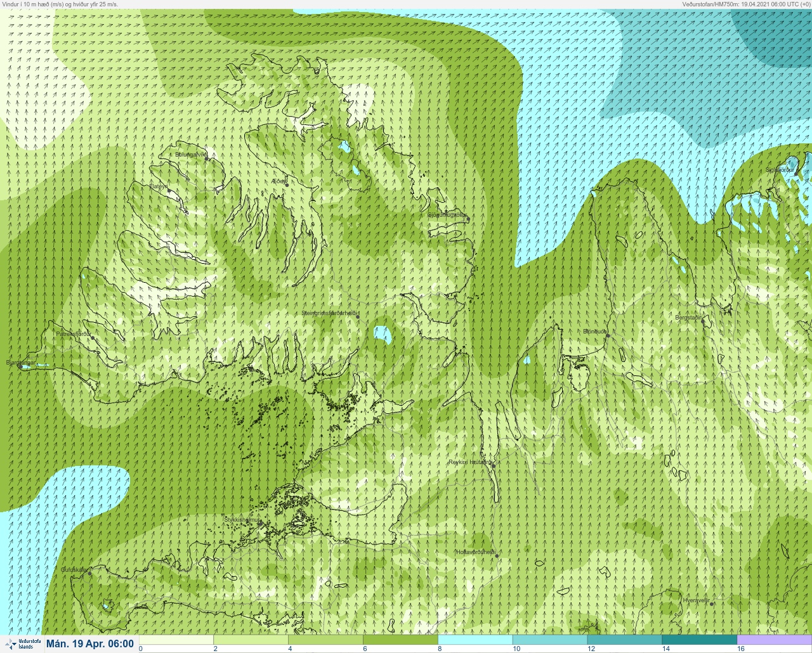Click the 14–16 m/s dark teal legend swatch
The image size is (812, 653).
(700, 640)
